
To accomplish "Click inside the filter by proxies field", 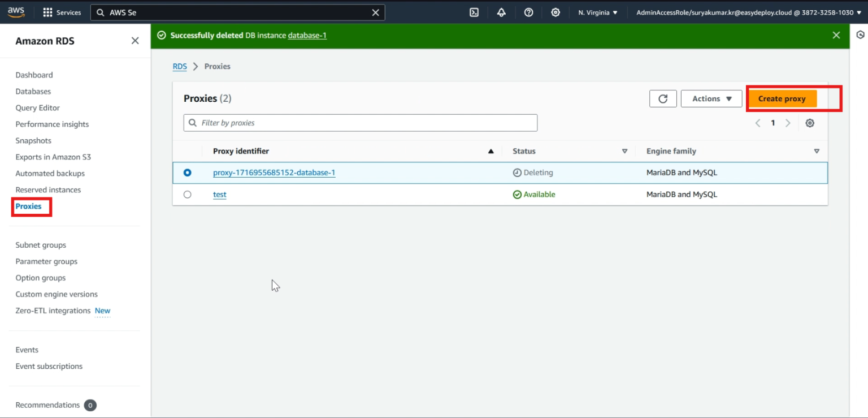I will [x=360, y=122].
